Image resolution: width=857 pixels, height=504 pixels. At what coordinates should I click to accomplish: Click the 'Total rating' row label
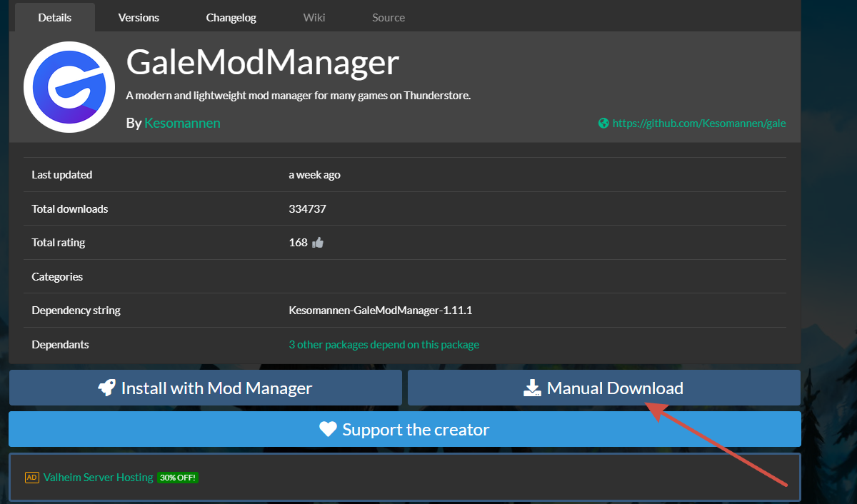tap(59, 243)
